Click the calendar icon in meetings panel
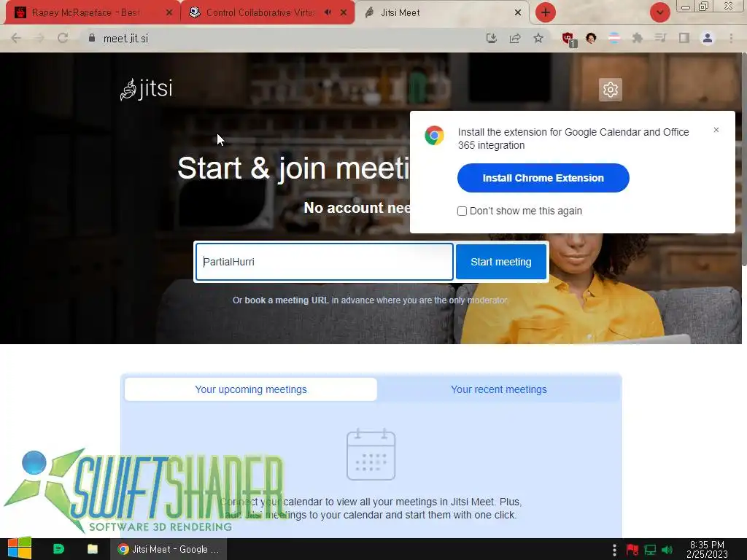Viewport: 747px width, 560px height. tap(371, 454)
